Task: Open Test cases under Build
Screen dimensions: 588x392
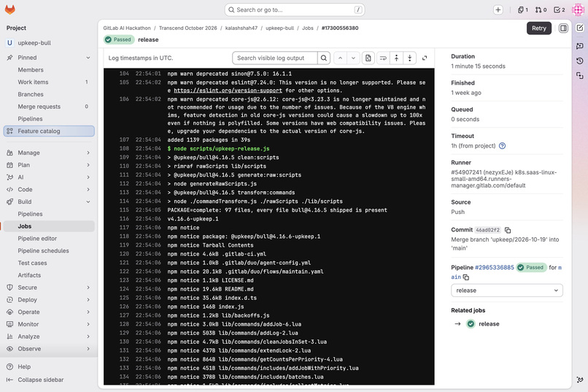Action: pyautogui.click(x=49, y=263)
